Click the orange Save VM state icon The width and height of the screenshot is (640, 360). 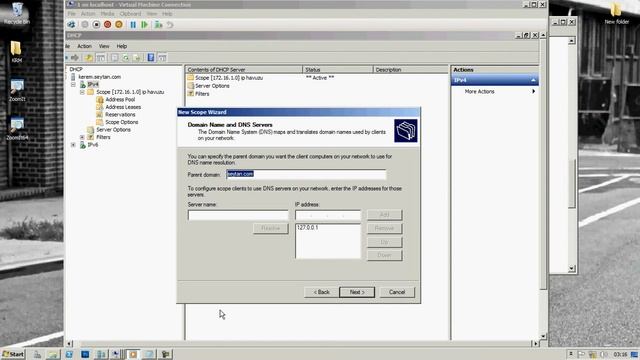[119, 24]
